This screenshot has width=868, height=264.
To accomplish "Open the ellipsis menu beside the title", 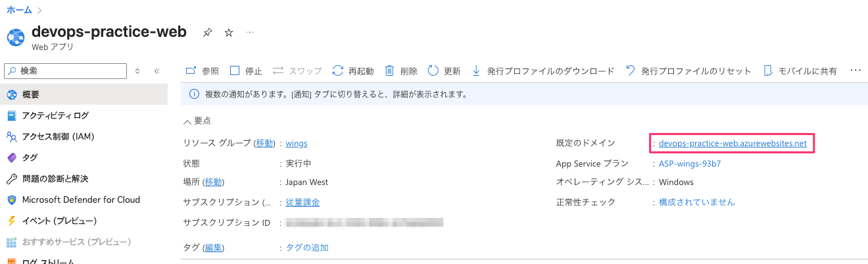I will click(x=250, y=32).
